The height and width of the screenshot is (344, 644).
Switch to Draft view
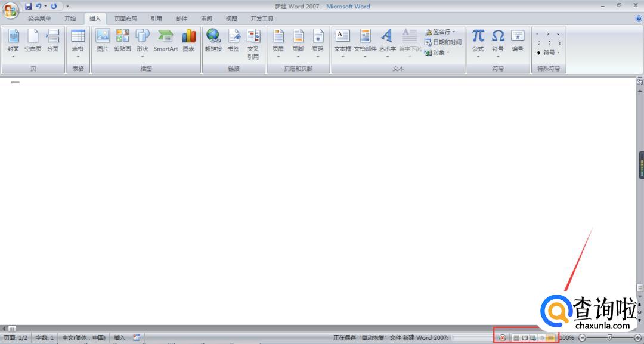pos(551,338)
